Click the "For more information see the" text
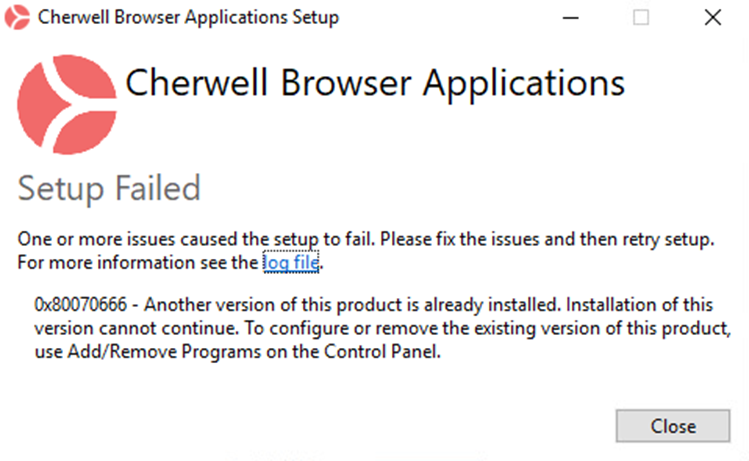 pos(138,263)
